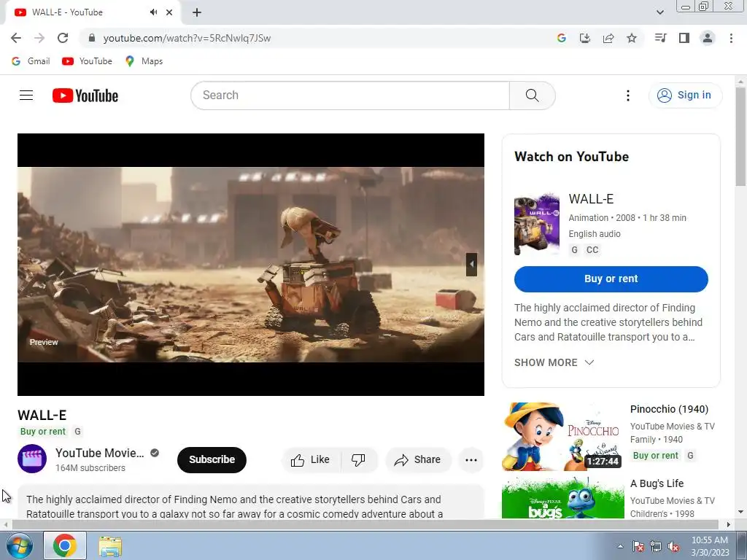Dislike the video with thumbs down

[358, 460]
